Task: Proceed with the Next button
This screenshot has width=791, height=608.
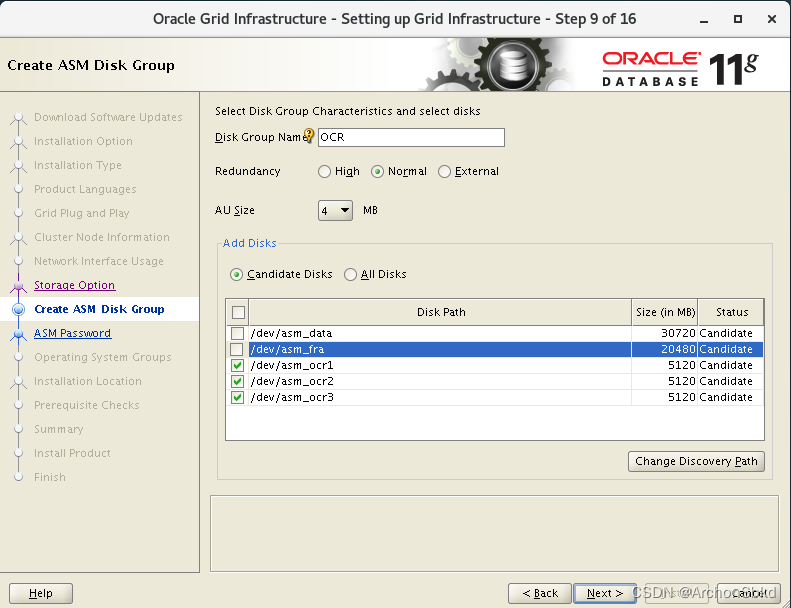Action: coord(605,593)
